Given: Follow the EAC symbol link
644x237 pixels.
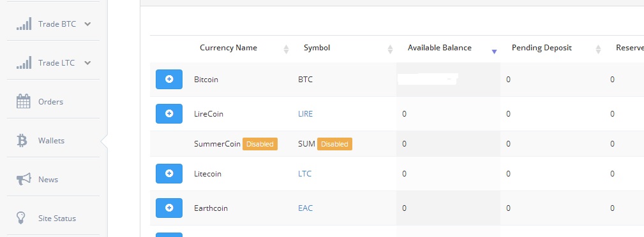Looking at the screenshot, I should pyautogui.click(x=305, y=208).
